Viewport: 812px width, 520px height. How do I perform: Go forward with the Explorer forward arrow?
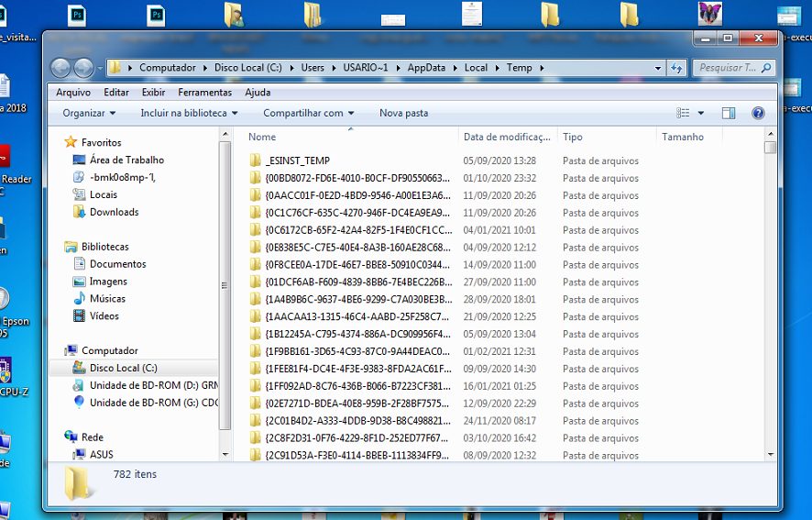(x=83, y=68)
